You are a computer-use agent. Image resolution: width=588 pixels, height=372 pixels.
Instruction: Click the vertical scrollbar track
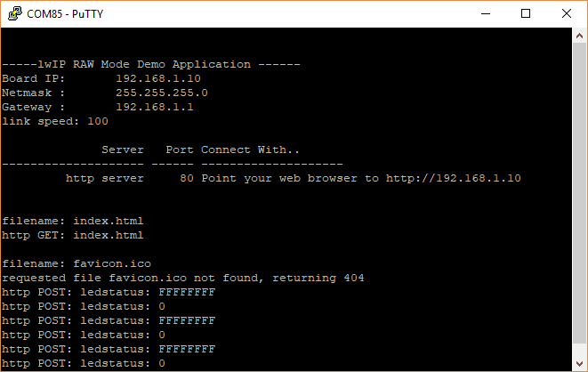tap(579, 196)
